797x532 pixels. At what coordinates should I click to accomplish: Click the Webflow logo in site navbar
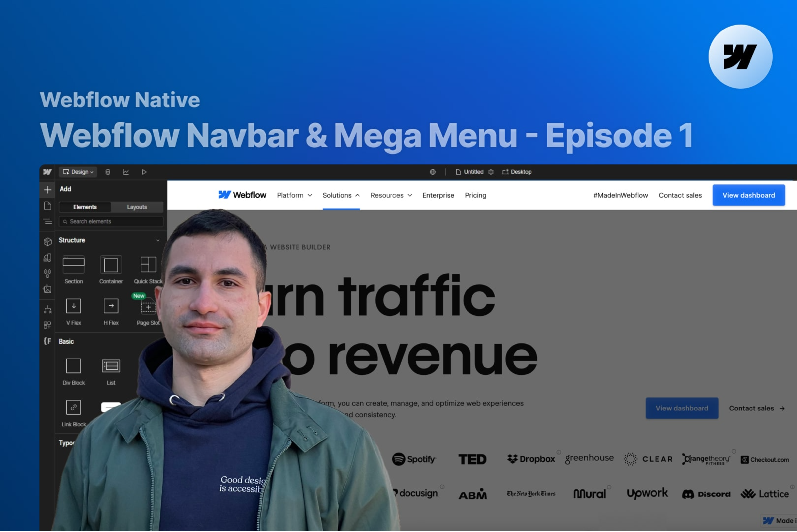[242, 195]
